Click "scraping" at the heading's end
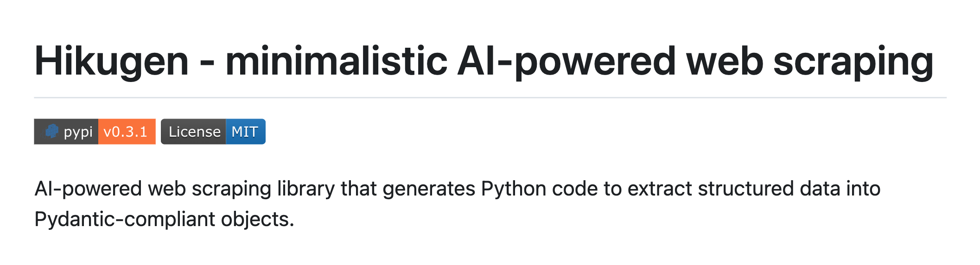Image resolution: width=980 pixels, height=265 pixels. point(853,61)
